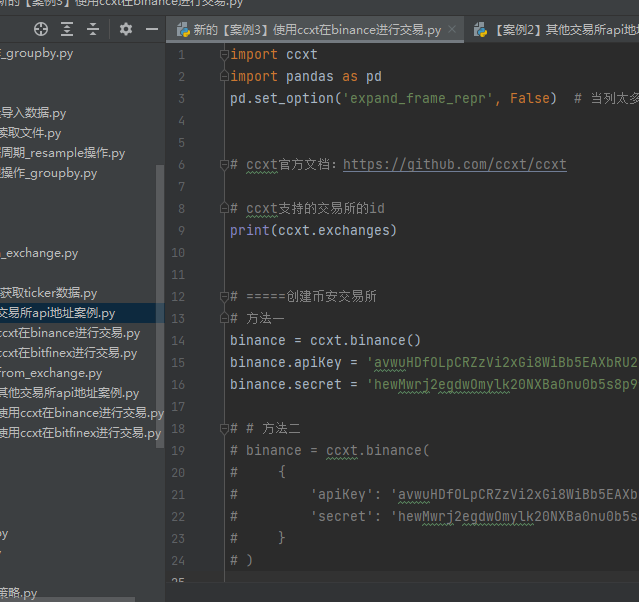Toggle fold marker at line 6 comment
Viewport: 639px width, 602px height.
pyautogui.click(x=223, y=164)
